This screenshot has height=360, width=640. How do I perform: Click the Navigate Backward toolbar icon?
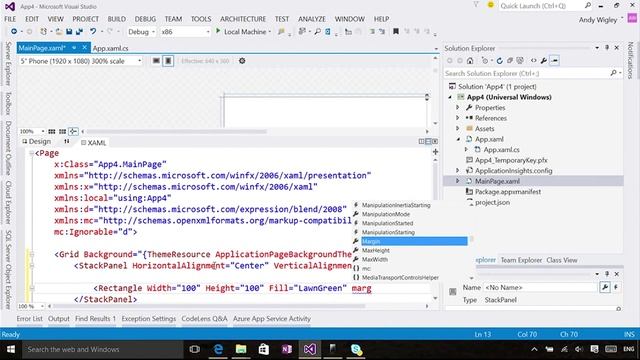(14, 31)
